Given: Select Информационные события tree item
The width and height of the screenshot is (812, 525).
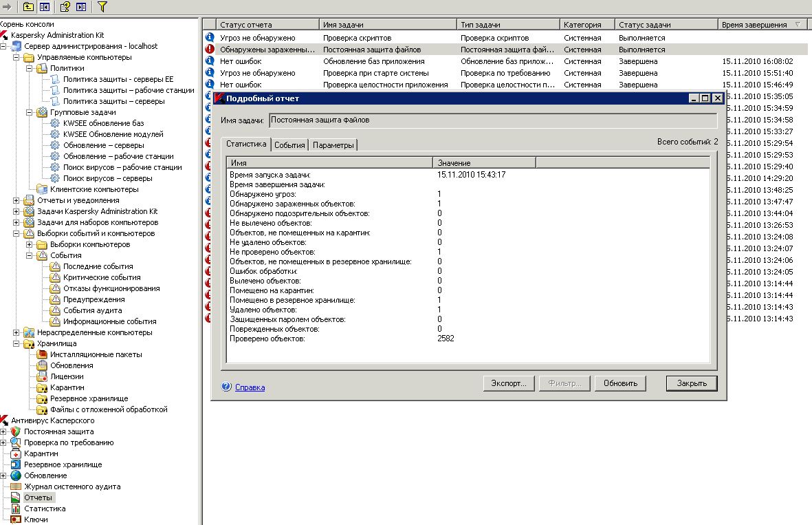Looking at the screenshot, I should tap(110, 321).
